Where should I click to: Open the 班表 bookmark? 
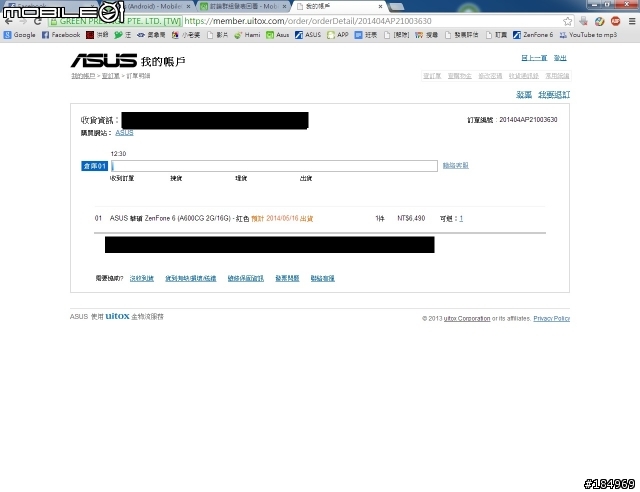(x=366, y=35)
